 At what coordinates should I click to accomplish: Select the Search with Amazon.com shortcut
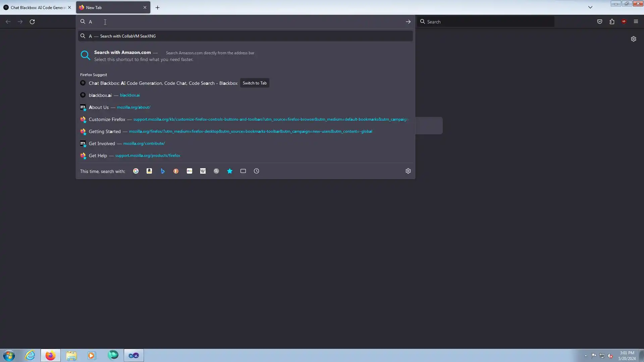(x=122, y=53)
